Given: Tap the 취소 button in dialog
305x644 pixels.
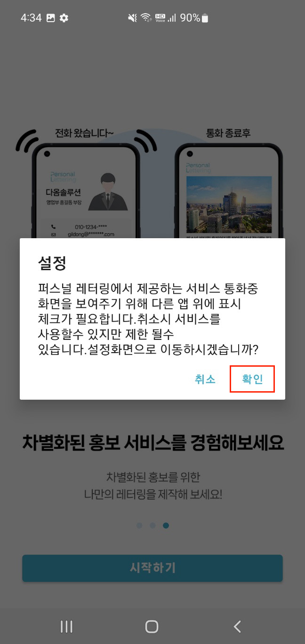Looking at the screenshot, I should [x=205, y=379].
